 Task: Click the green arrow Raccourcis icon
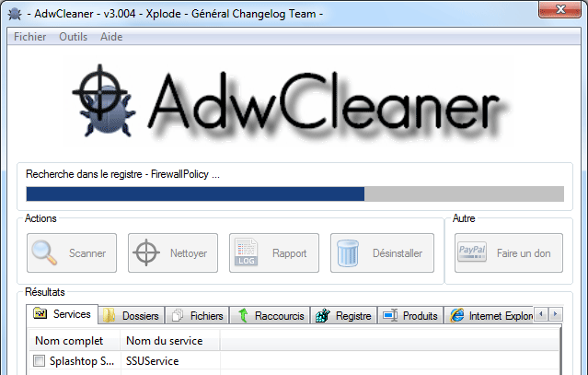(x=243, y=315)
